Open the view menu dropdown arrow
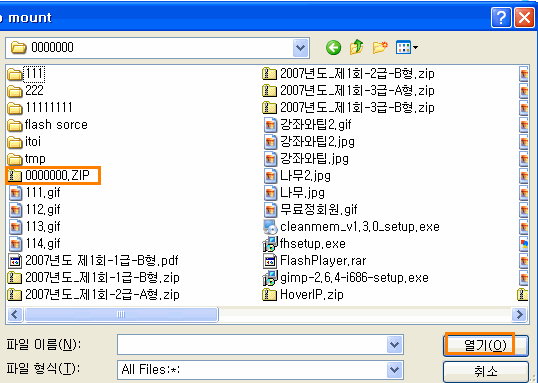 (x=416, y=47)
